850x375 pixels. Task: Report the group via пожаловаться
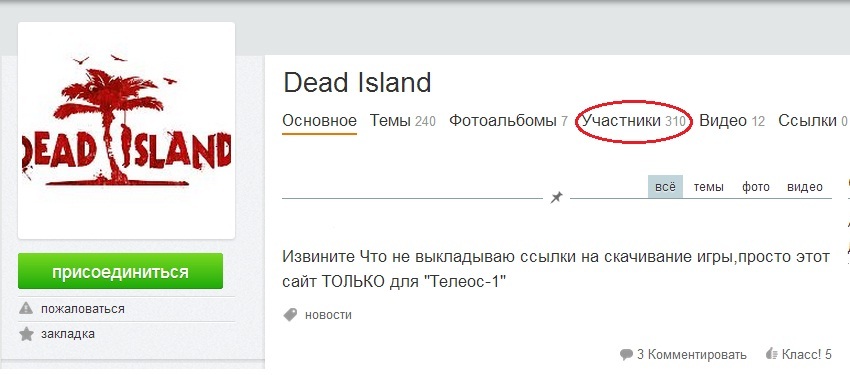coord(82,309)
